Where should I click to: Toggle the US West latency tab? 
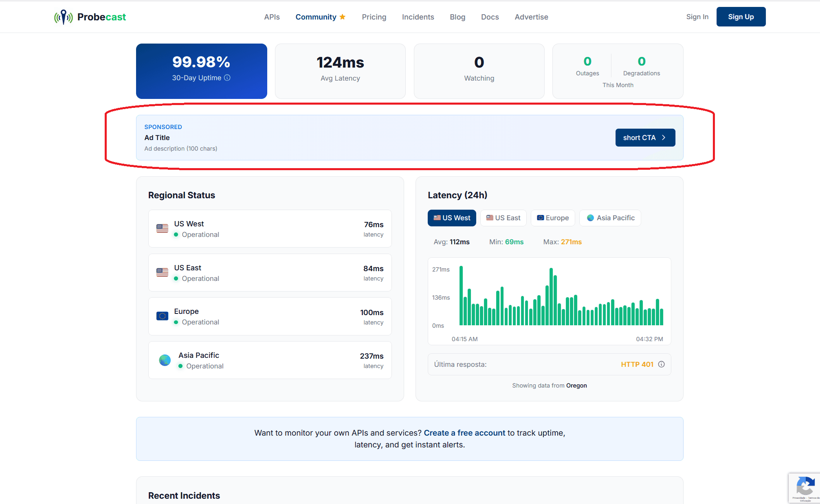[x=452, y=218]
